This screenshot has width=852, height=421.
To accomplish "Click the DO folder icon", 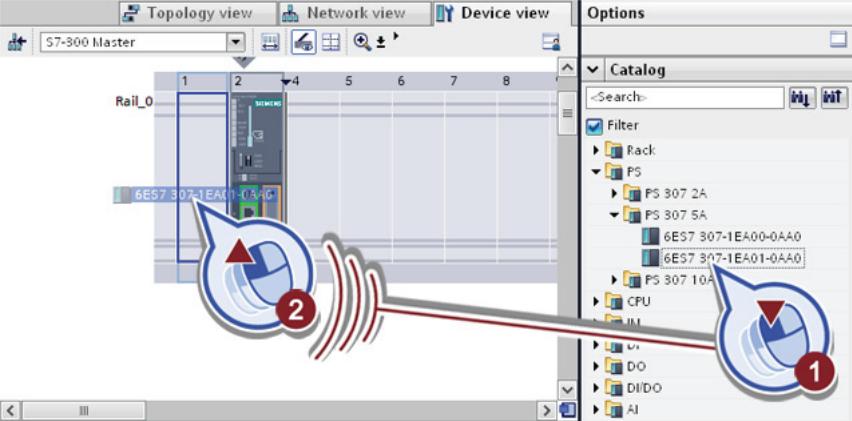I will tap(614, 367).
